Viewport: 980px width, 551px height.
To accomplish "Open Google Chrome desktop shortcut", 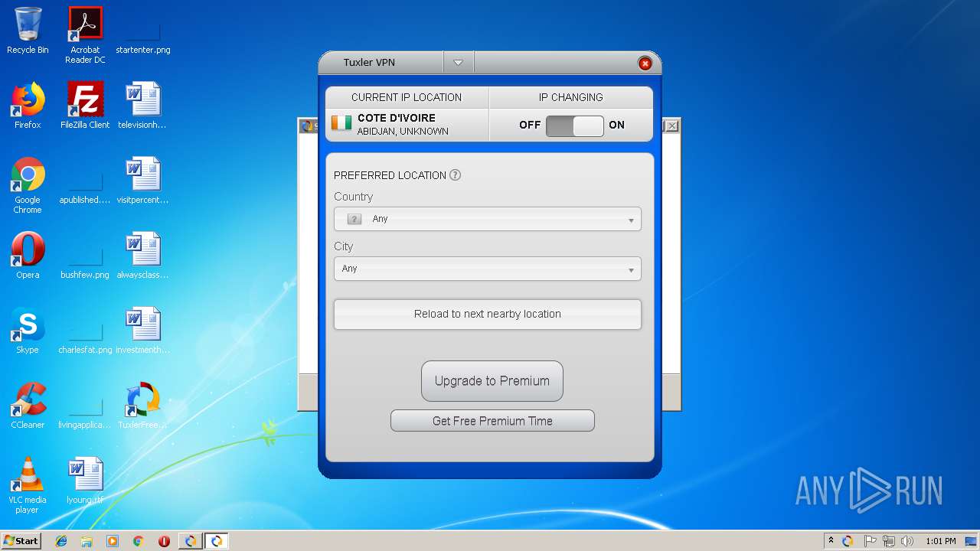I will coord(28,185).
